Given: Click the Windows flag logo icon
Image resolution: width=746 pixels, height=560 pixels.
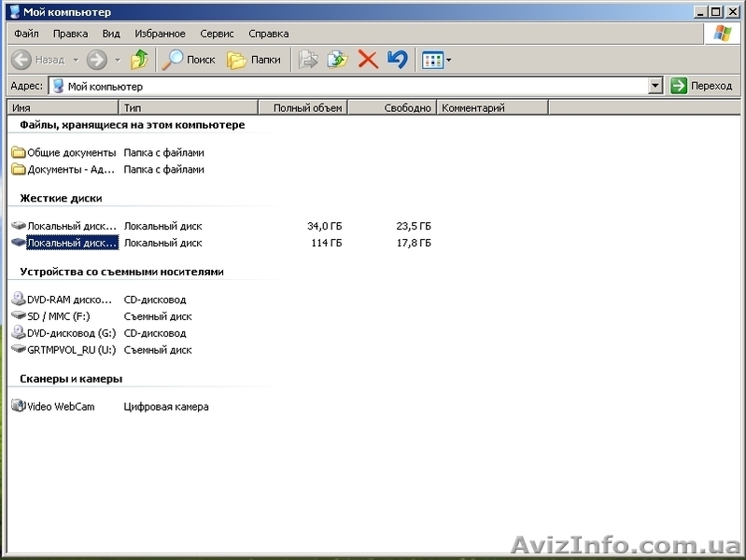Looking at the screenshot, I should point(723,34).
